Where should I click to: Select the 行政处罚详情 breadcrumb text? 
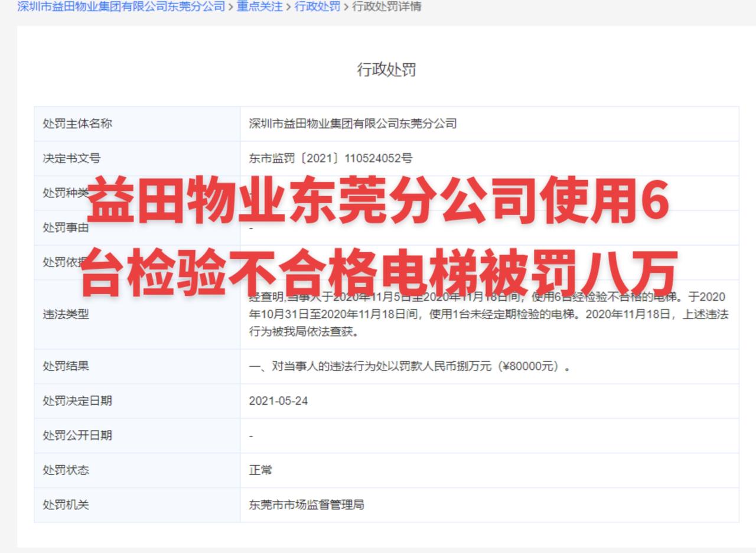pos(387,7)
